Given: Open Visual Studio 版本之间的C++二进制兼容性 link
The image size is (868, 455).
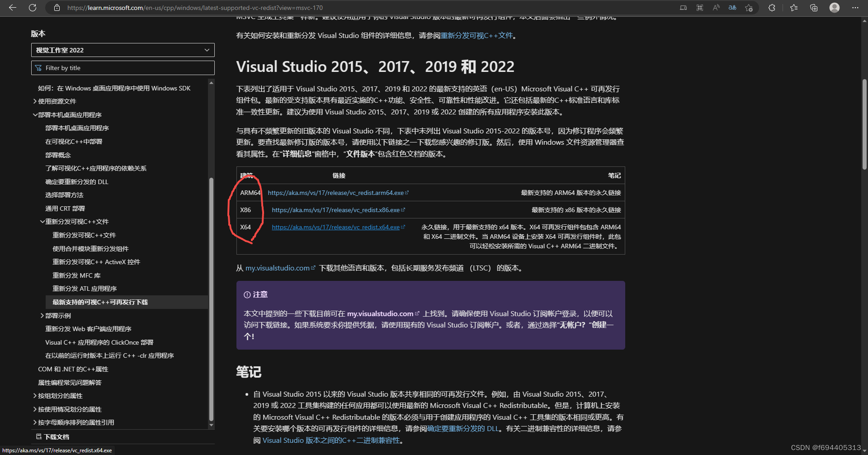Looking at the screenshot, I should 331,440.
